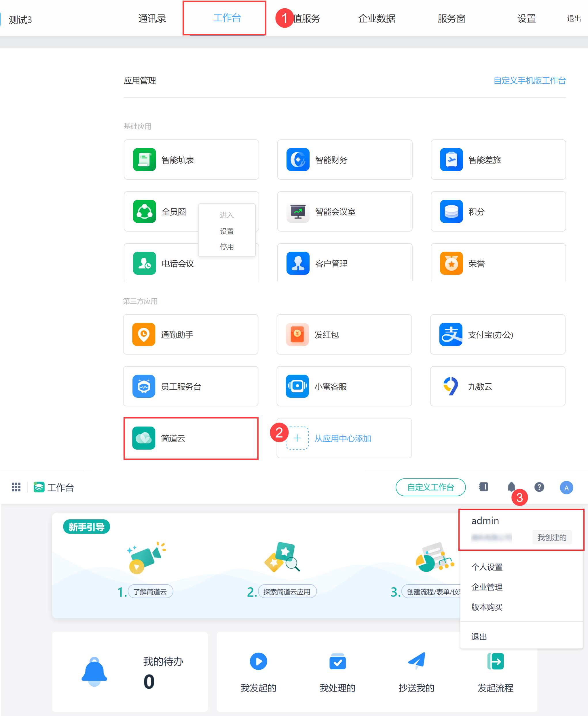Click the 发起流程 arrow icon

pos(495,661)
